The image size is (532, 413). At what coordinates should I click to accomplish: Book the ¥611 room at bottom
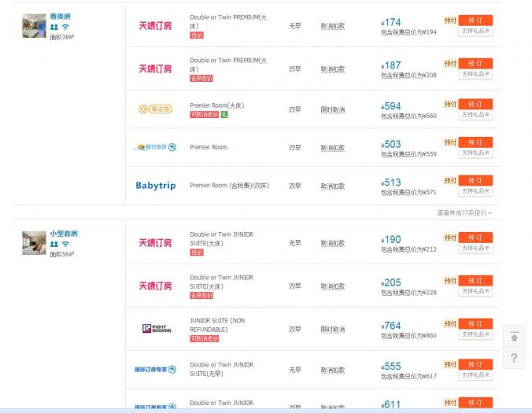[x=475, y=403]
